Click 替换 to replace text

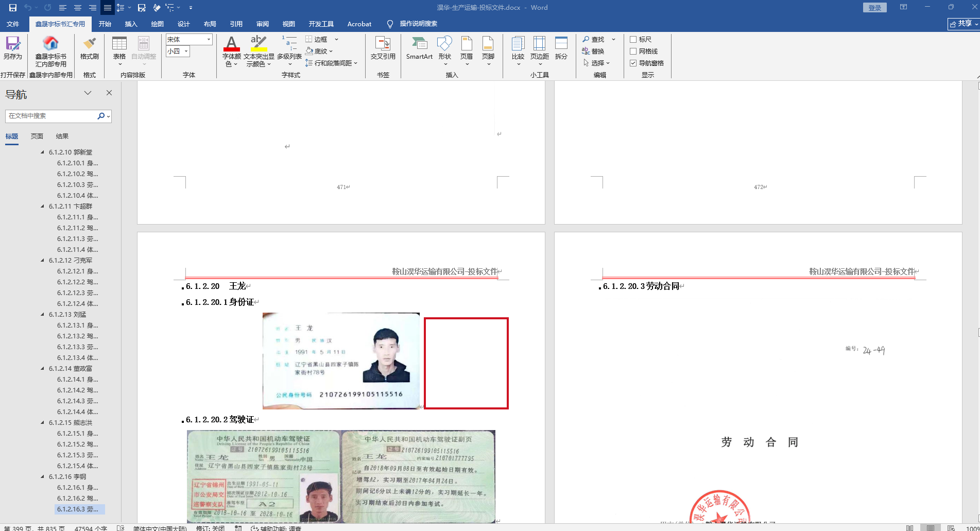coord(593,51)
